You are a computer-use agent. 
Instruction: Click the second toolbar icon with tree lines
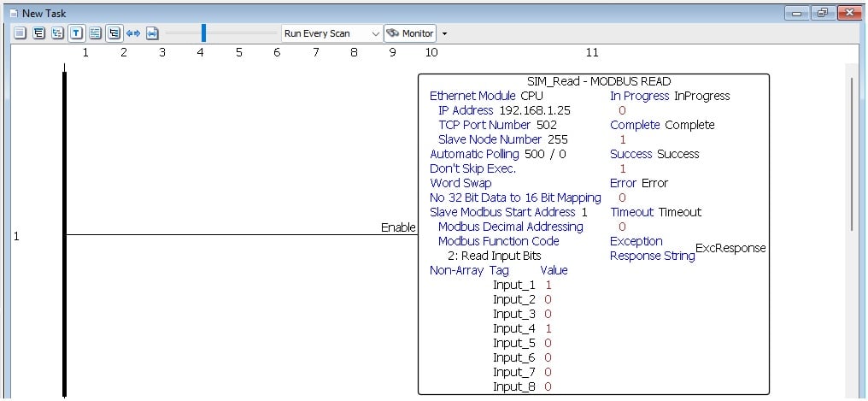(x=38, y=33)
